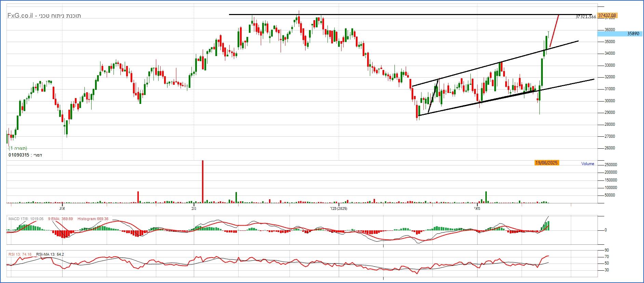Image resolution: width=644 pixels, height=283 pixels.
Task: Click the RSI 13 indicator label
Action: click(x=20, y=254)
